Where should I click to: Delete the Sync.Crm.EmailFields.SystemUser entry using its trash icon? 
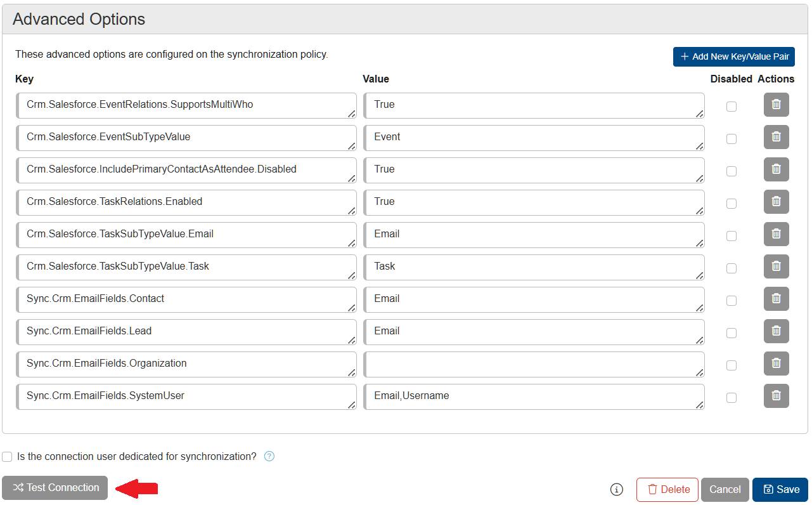pos(776,396)
